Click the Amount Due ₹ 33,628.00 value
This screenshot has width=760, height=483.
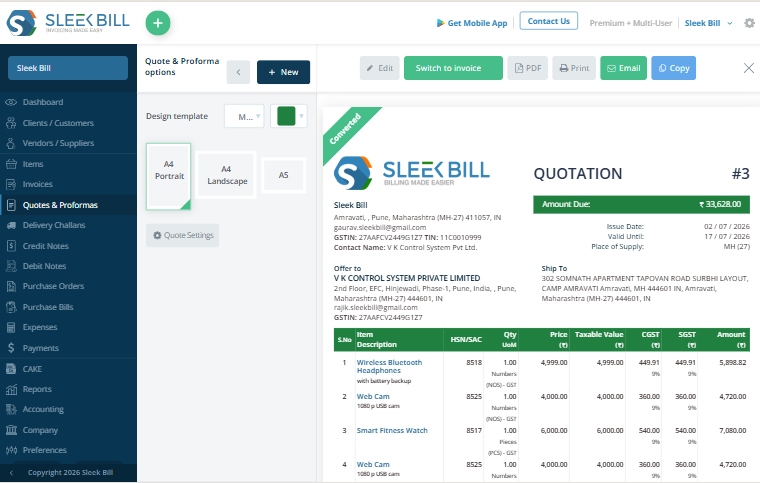(x=720, y=204)
